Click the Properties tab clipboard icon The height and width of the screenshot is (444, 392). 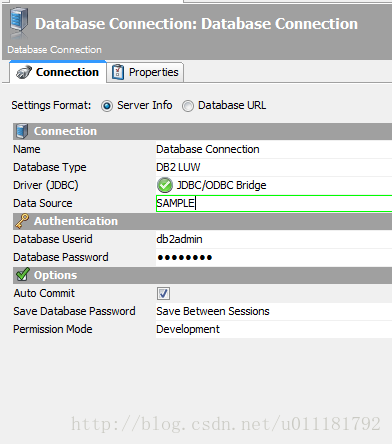coord(118,72)
